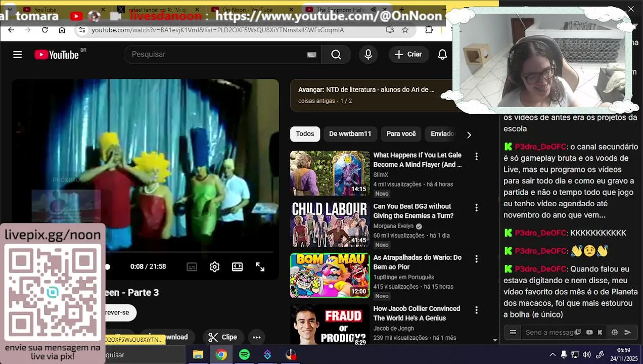The width and height of the screenshot is (643, 364).
Task: Click the video progress scrubber handle
Action: coord(107,267)
